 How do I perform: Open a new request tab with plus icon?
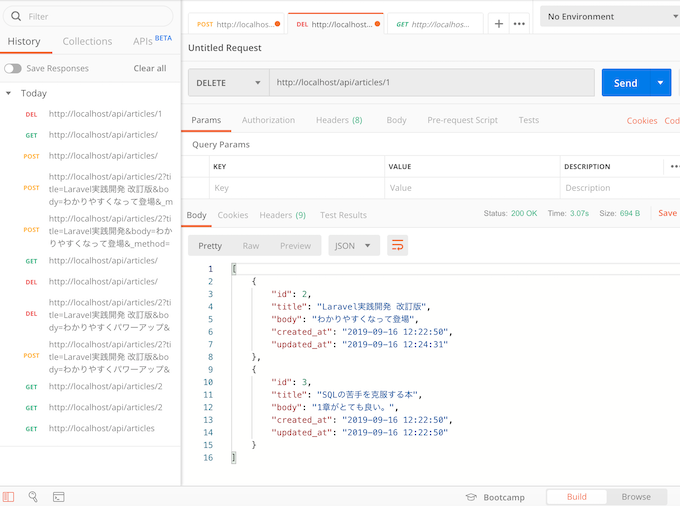click(x=499, y=24)
